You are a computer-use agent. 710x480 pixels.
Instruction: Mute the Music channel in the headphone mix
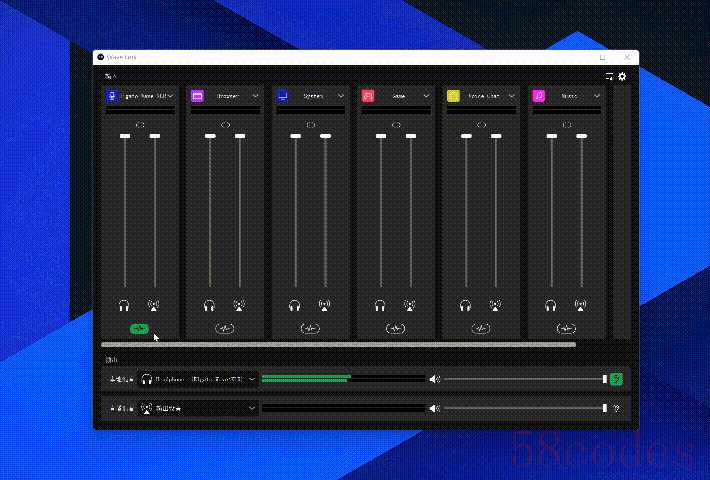coord(551,305)
